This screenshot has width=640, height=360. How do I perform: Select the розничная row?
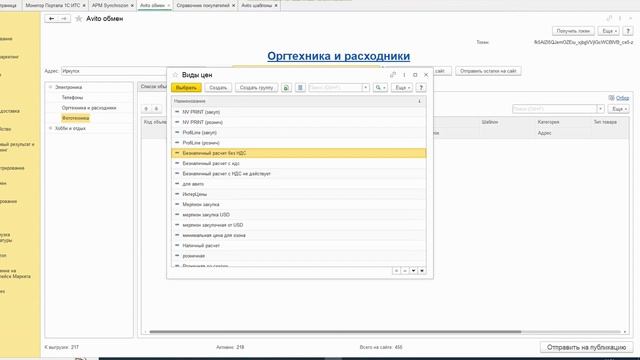299,256
